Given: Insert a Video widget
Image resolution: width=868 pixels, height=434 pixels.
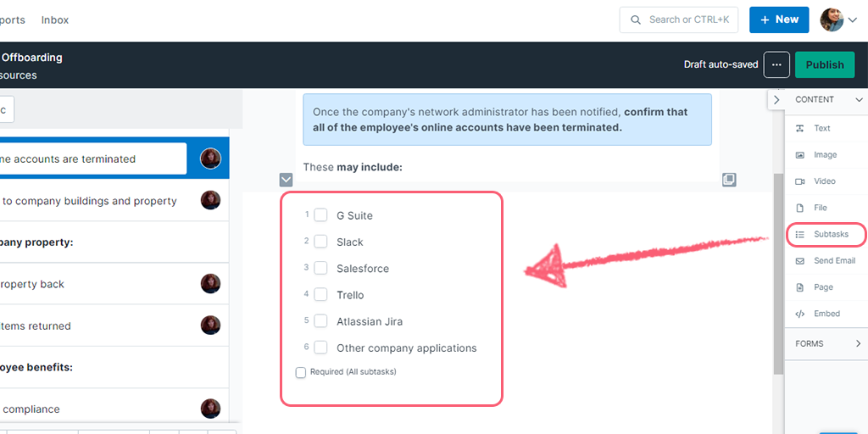Looking at the screenshot, I should pyautogui.click(x=824, y=181).
